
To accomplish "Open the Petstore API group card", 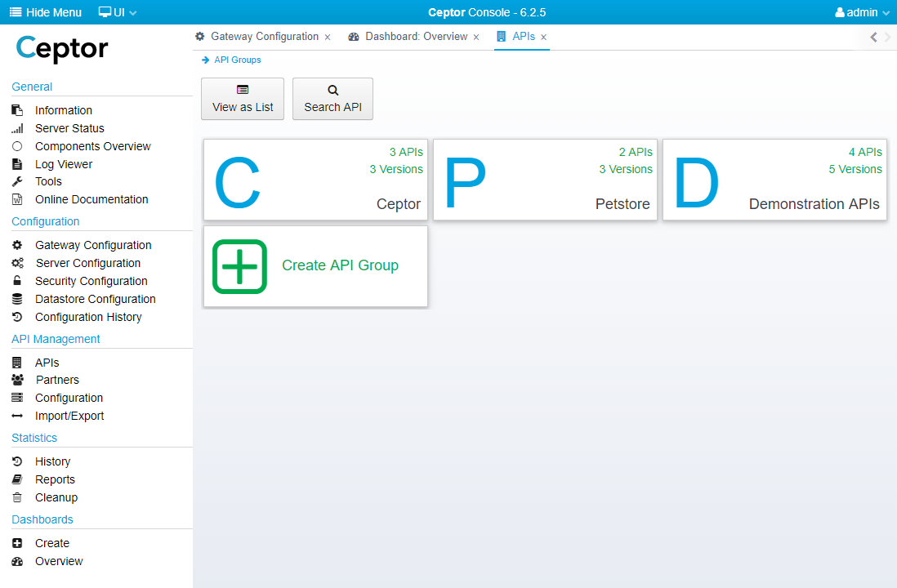I will [x=545, y=180].
